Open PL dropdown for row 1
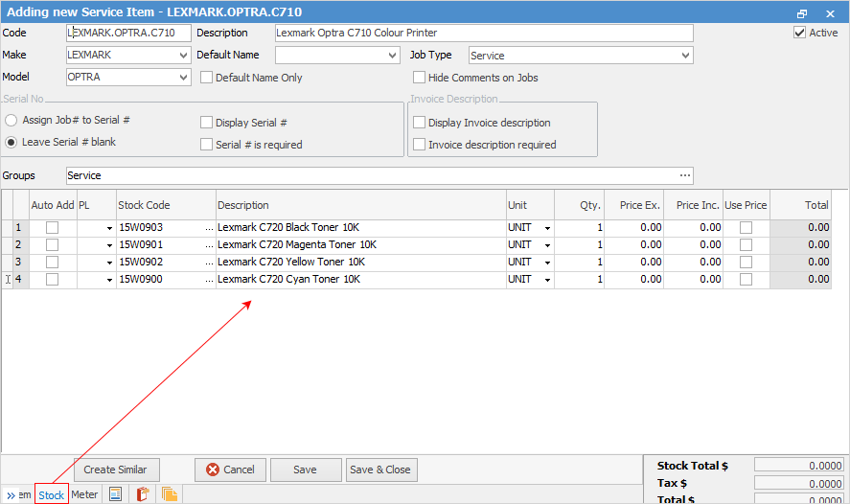The height and width of the screenshot is (504, 850). click(109, 228)
